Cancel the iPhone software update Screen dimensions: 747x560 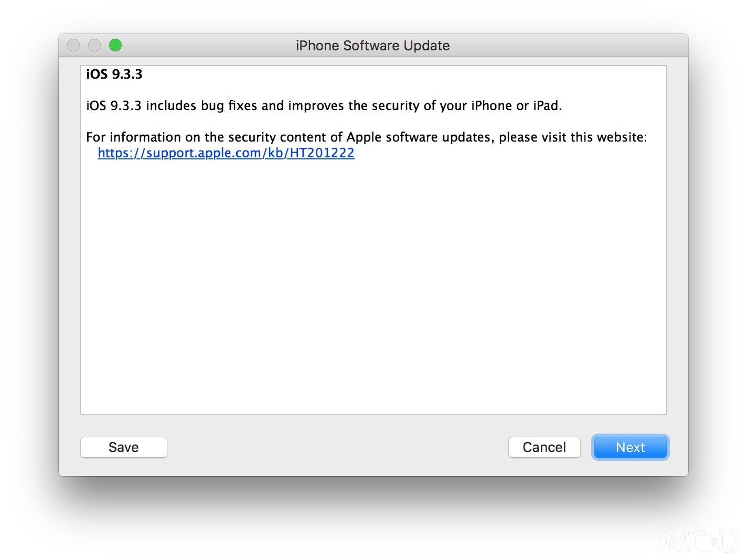(x=544, y=447)
